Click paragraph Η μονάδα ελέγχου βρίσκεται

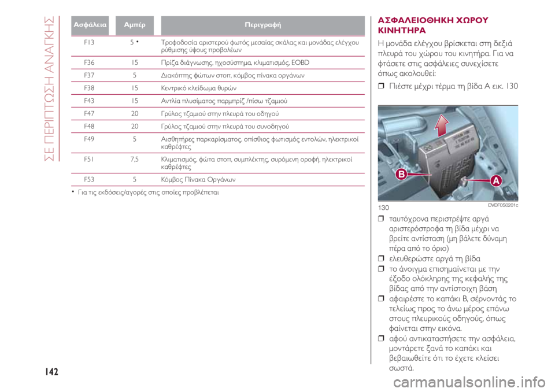(x=446, y=58)
